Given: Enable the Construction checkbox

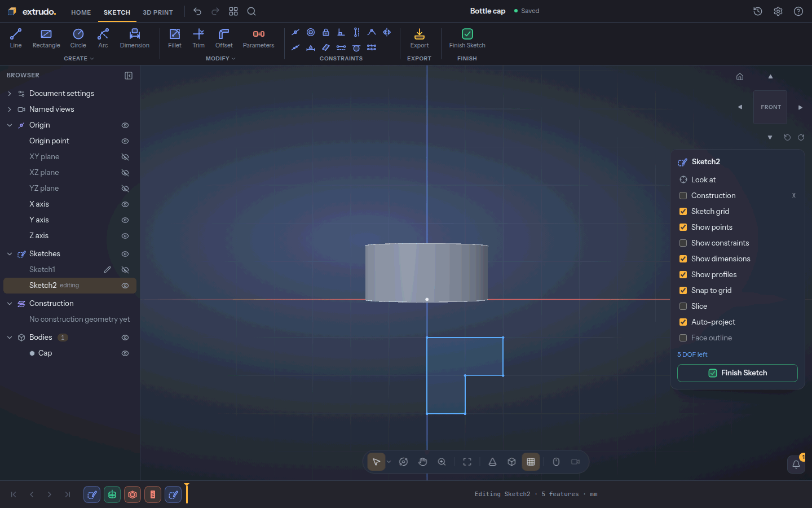Looking at the screenshot, I should tap(683, 196).
